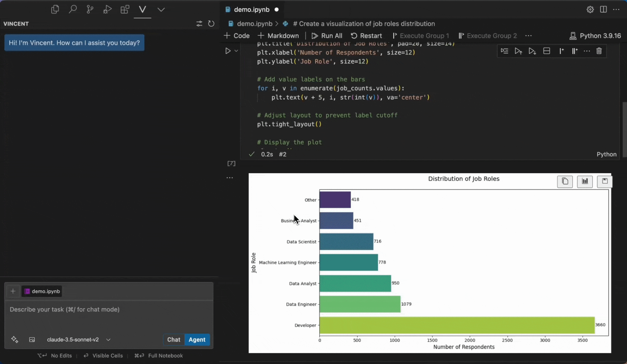Add a new Code cell
Screen dimensions: 627x364
click(x=237, y=36)
